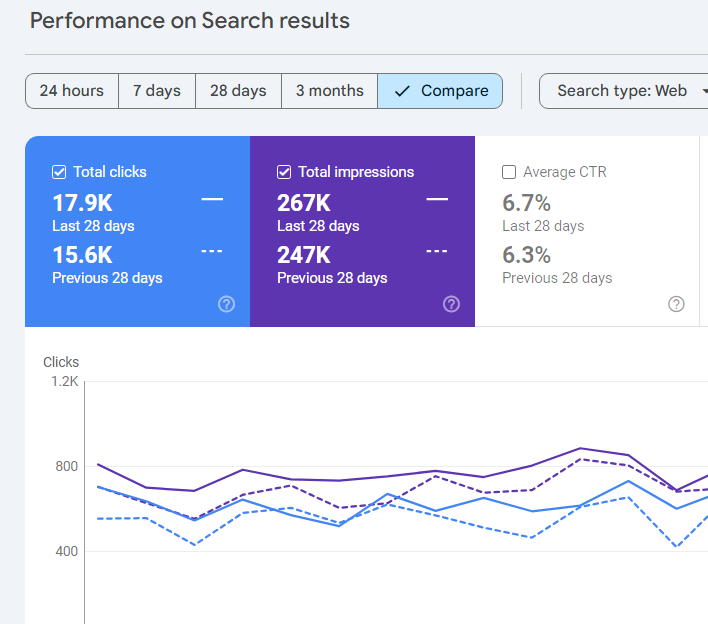
Task: Click dashed line indicator beside 247K impressions
Action: tap(437, 251)
